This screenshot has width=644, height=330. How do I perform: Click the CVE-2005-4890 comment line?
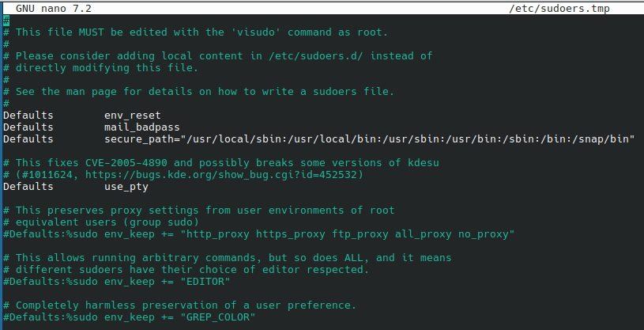221,162
